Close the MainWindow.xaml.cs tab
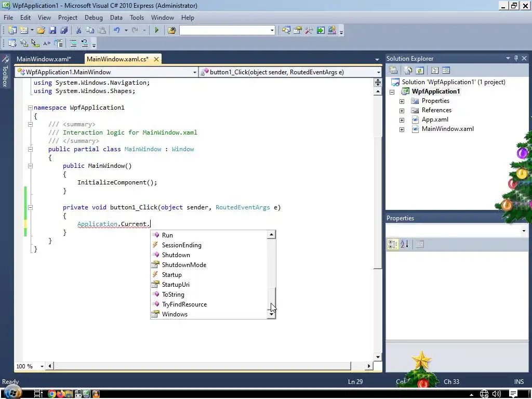The width and height of the screenshot is (532, 399). click(156, 59)
